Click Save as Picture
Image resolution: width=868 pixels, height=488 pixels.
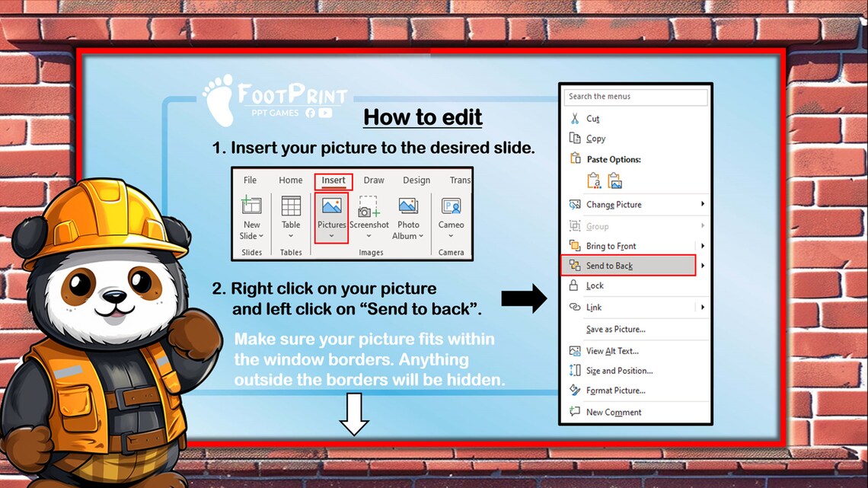pos(614,329)
